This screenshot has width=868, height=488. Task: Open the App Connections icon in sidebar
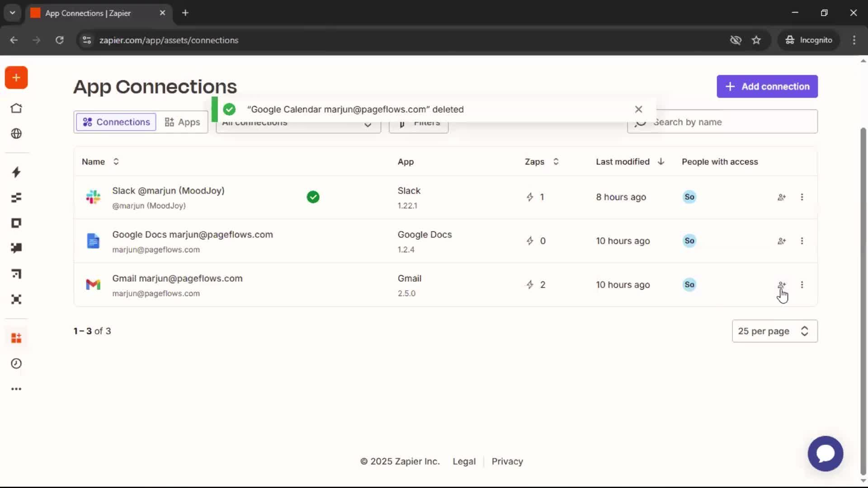pyautogui.click(x=16, y=338)
